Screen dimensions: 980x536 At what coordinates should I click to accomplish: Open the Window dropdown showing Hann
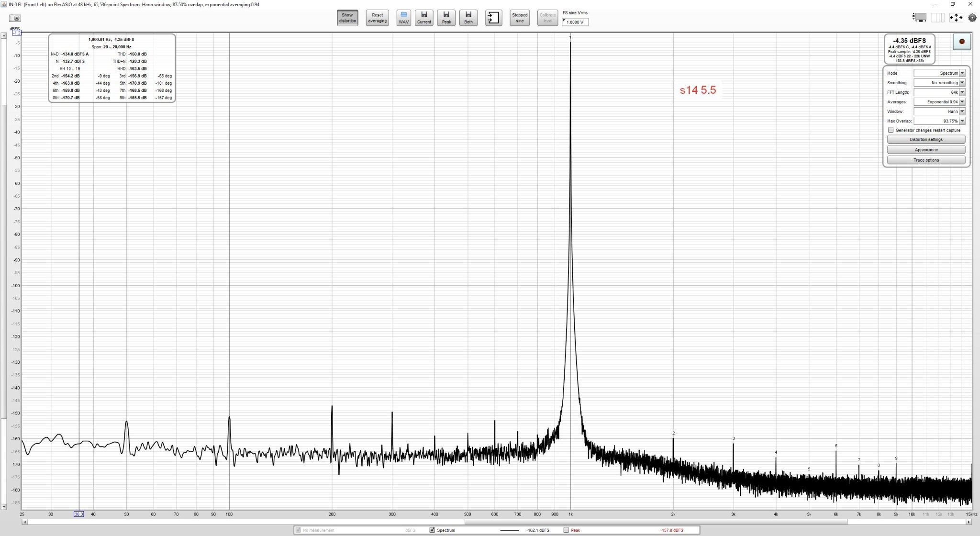pyautogui.click(x=939, y=112)
